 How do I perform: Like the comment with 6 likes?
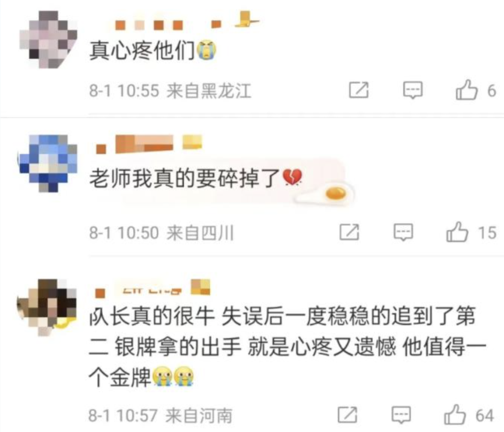(x=466, y=90)
